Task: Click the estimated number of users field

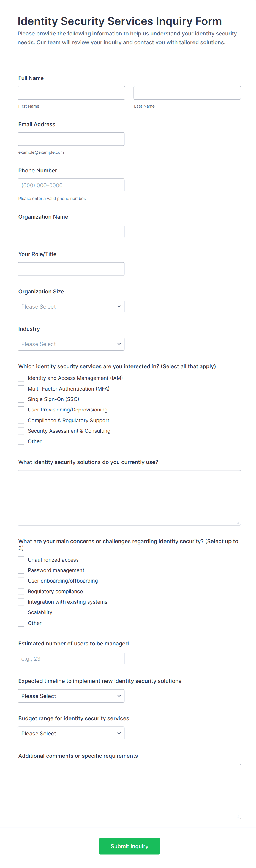Action: 71,658
